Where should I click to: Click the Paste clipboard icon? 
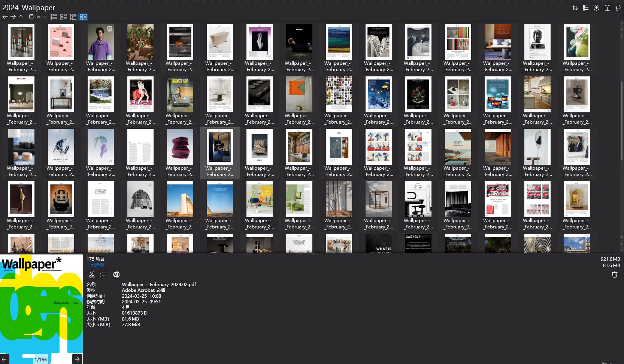[607, 8]
